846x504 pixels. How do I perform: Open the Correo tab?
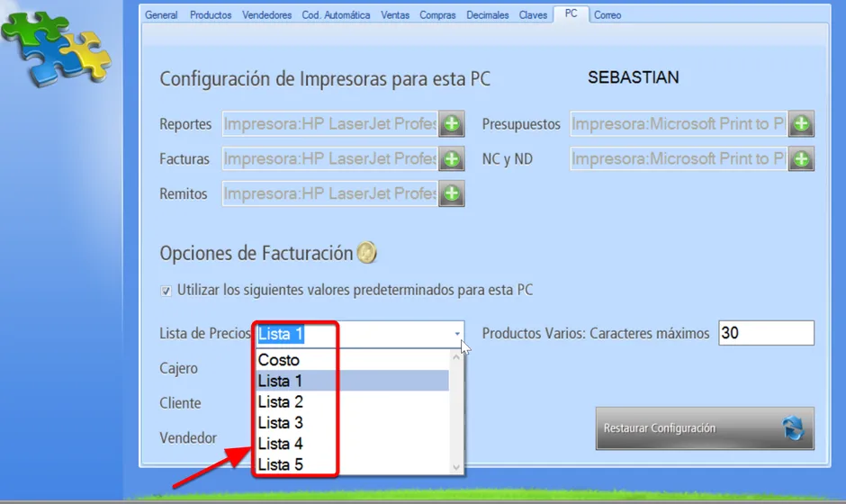tap(607, 15)
